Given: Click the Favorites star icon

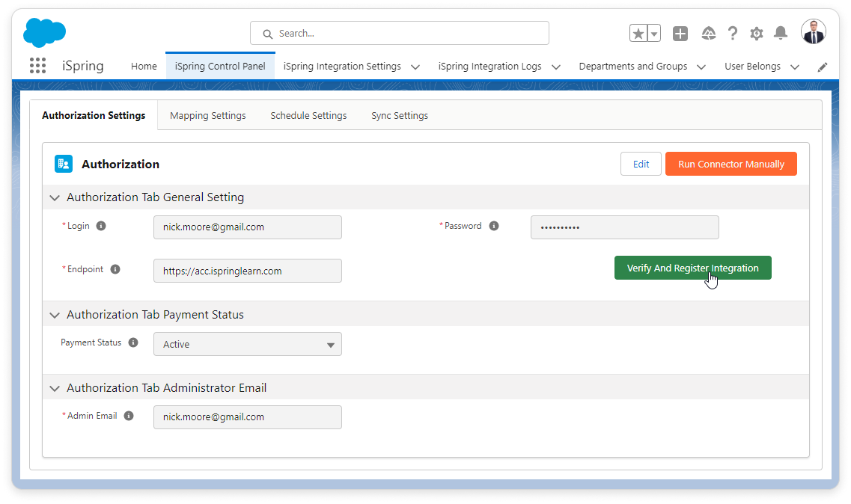Looking at the screenshot, I should pos(638,34).
